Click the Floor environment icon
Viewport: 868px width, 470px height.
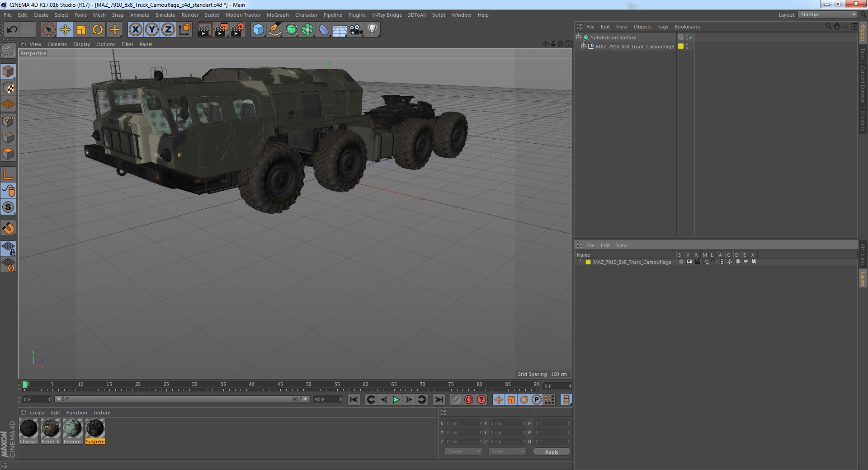340,30
